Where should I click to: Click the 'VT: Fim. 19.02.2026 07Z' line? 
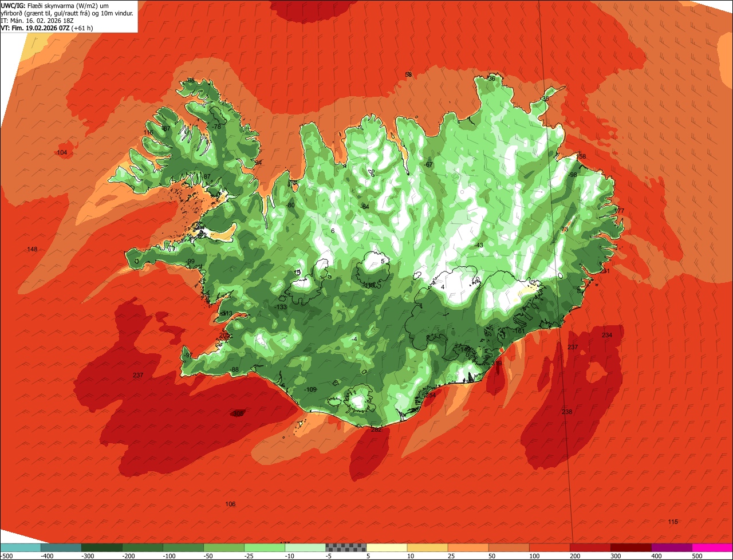36,27
